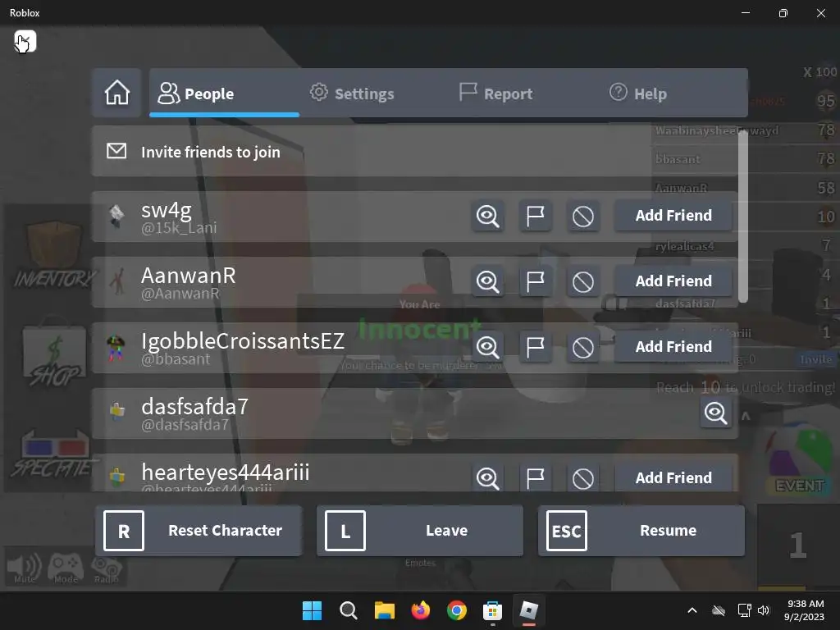
Task: Click dasfsafda7's avatar thumbnail
Action: point(116,412)
